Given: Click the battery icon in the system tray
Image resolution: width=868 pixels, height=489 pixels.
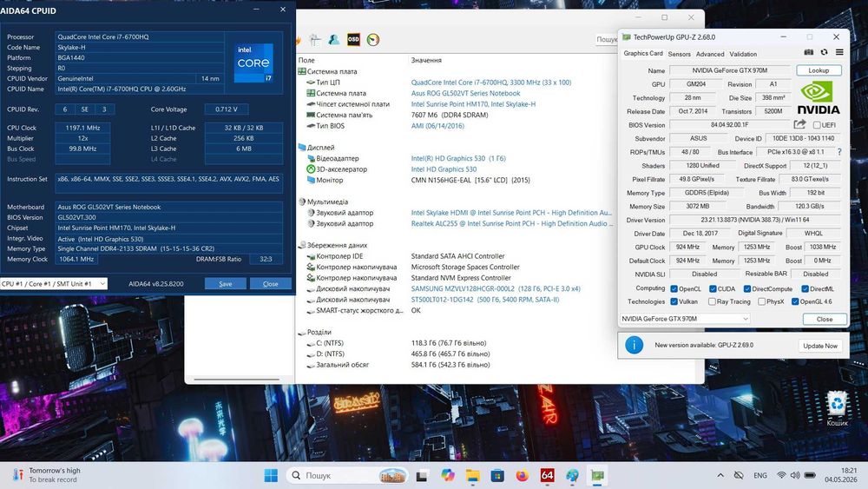Looking at the screenshot, I should pyautogui.click(x=810, y=475).
